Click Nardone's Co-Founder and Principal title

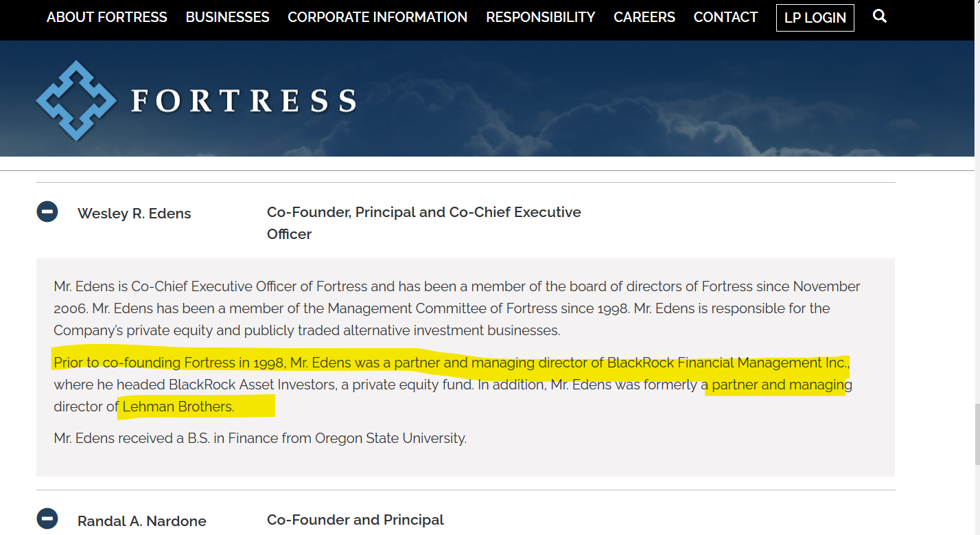click(355, 520)
